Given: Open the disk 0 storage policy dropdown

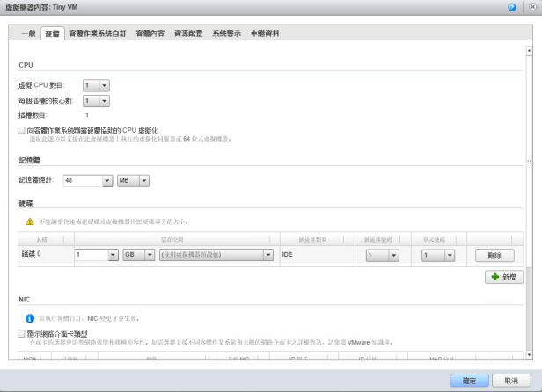Looking at the screenshot, I should tap(216, 255).
